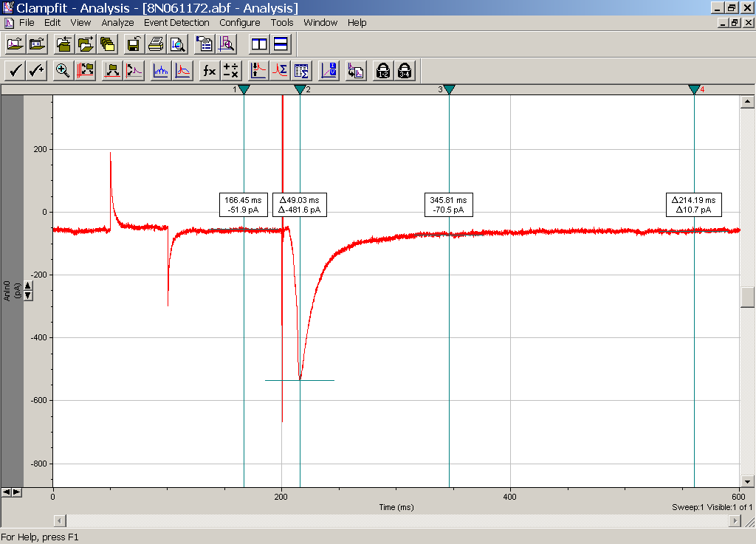Click the statistics sigma trace icon
756x544 pixels.
pos(280,71)
